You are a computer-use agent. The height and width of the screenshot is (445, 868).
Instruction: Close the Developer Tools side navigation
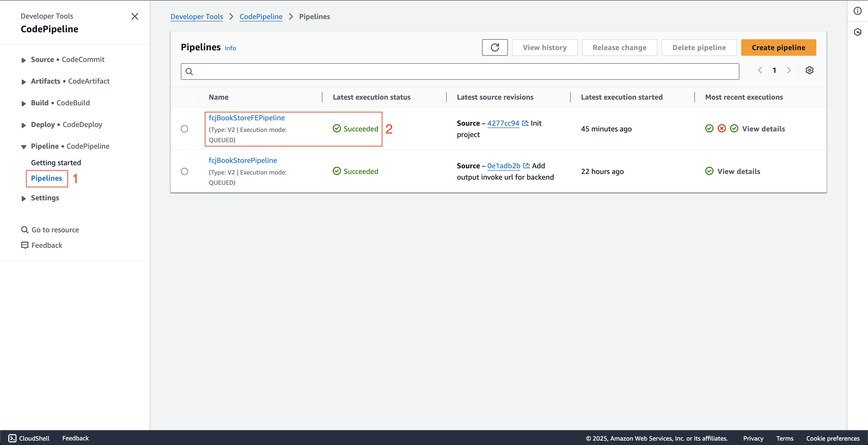tap(135, 17)
